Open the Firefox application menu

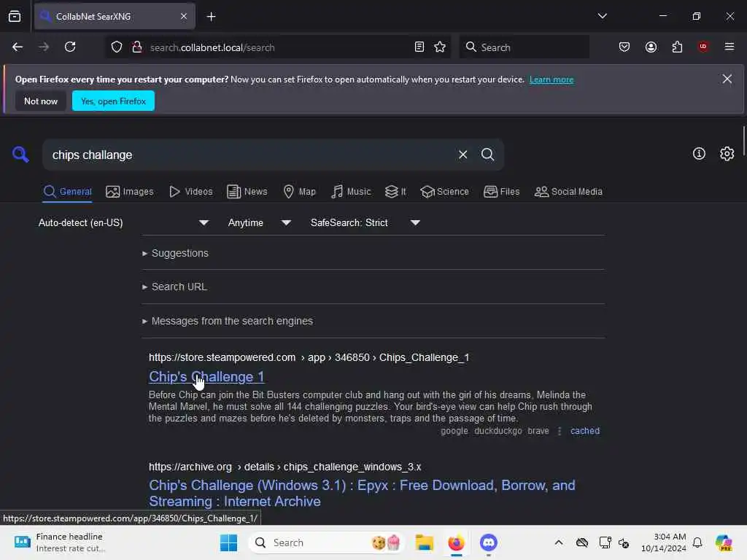[729, 47]
